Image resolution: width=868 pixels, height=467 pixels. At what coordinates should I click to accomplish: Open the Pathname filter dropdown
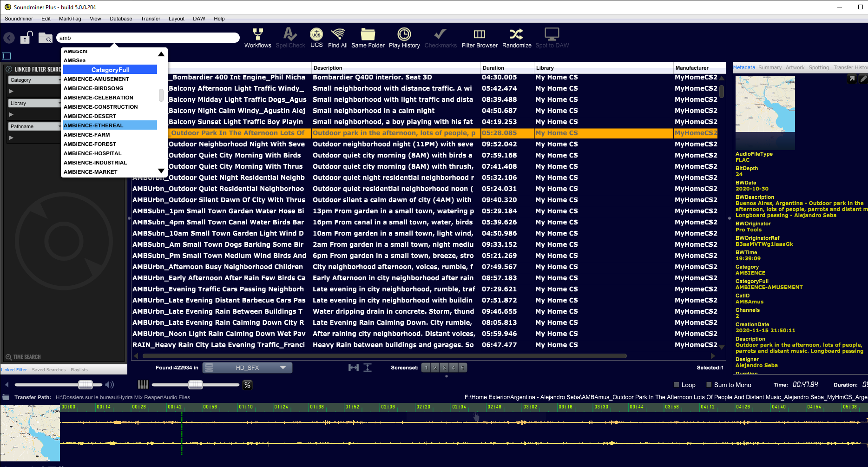pyautogui.click(x=35, y=126)
